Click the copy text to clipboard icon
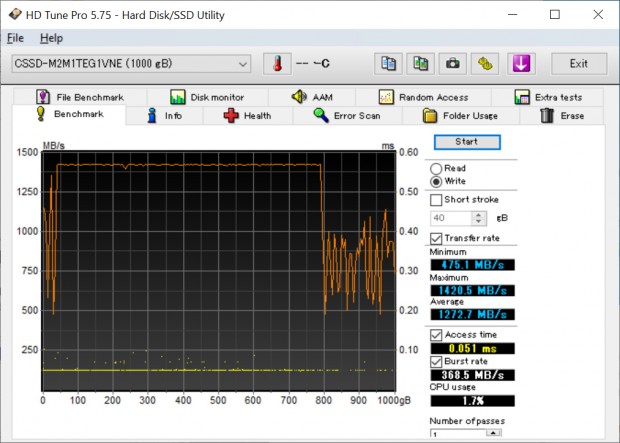 [x=389, y=64]
